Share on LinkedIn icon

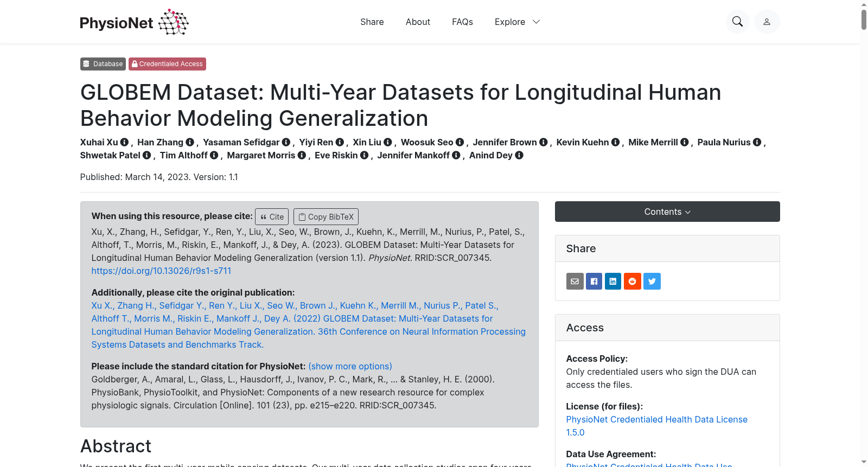click(613, 281)
